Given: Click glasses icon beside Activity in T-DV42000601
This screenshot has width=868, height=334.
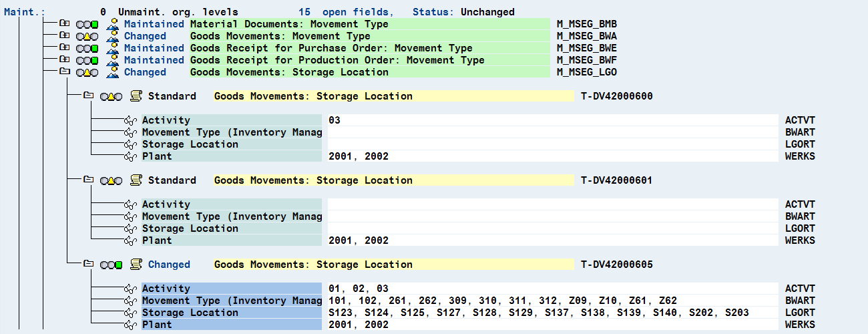Looking at the screenshot, I should tap(130, 204).
